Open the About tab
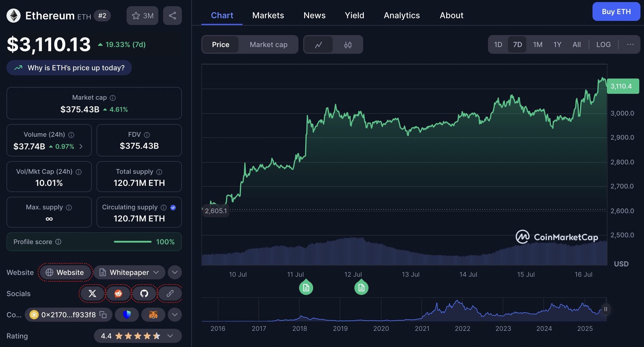 coord(452,15)
